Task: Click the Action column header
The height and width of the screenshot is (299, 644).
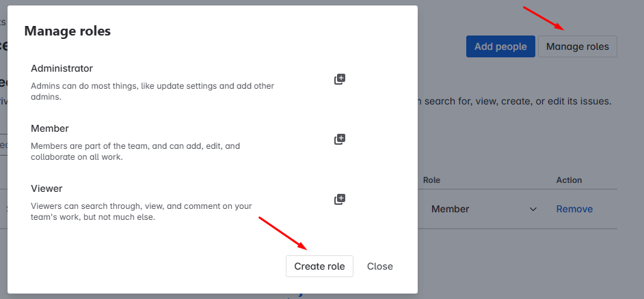Action: [x=569, y=180]
